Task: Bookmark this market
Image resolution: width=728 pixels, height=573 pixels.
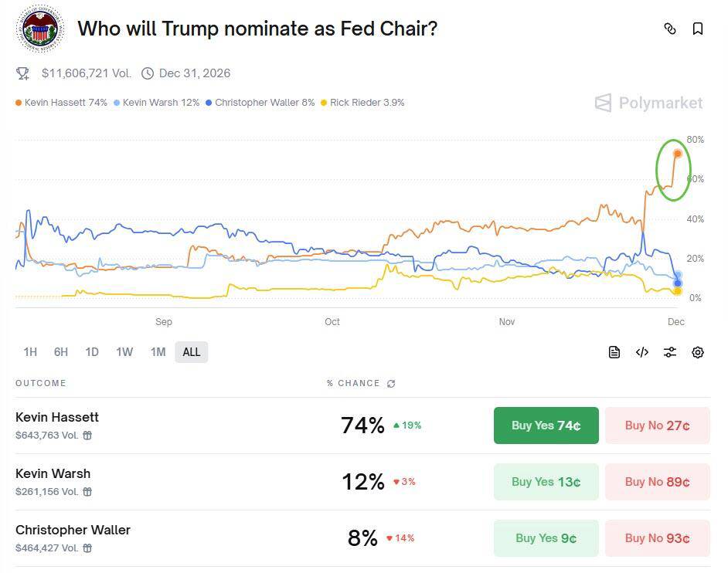Action: click(x=698, y=29)
